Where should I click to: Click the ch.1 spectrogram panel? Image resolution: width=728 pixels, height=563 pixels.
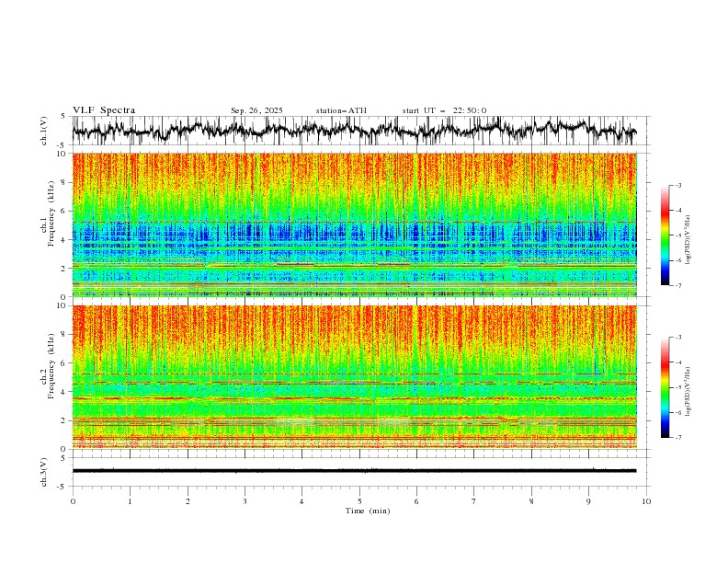(x=354, y=224)
